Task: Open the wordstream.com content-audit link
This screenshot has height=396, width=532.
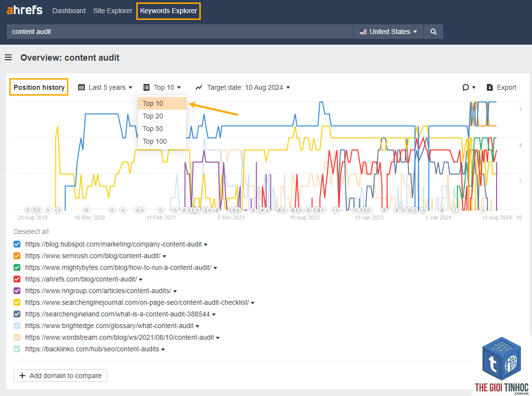Action: 120,337
